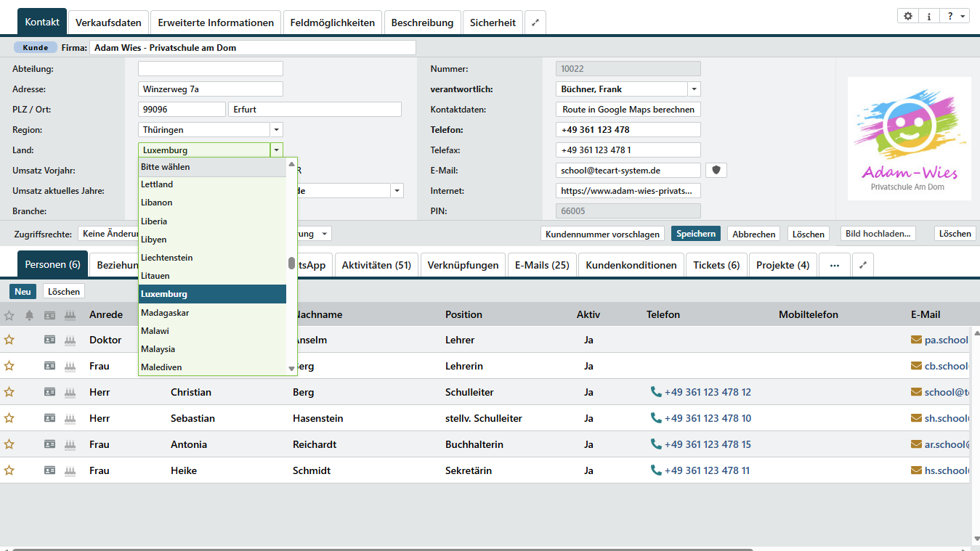Collapse the Land dropdown via its arrow
The width and height of the screenshot is (980, 551).
click(x=276, y=150)
